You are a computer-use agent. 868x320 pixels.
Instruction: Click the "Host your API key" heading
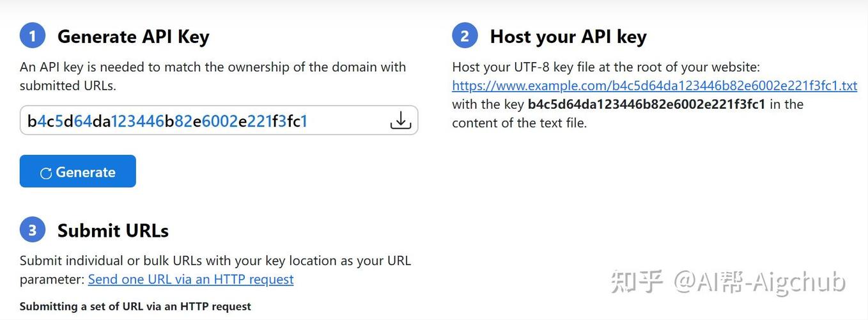point(568,36)
